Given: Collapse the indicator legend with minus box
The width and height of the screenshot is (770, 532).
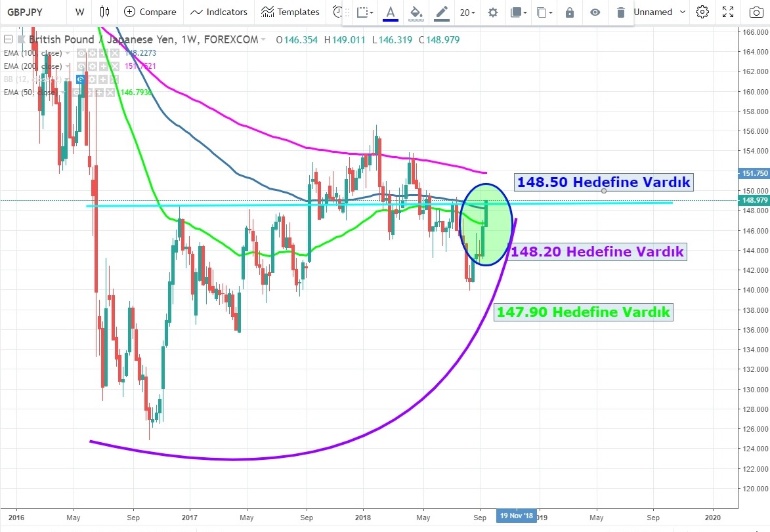Looking at the screenshot, I should [7, 40].
